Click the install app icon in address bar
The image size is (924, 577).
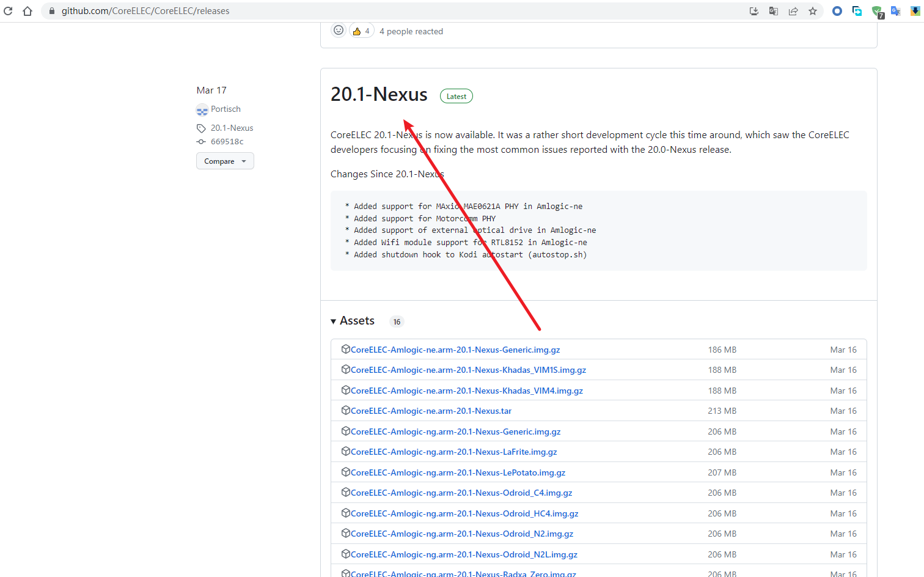point(754,11)
